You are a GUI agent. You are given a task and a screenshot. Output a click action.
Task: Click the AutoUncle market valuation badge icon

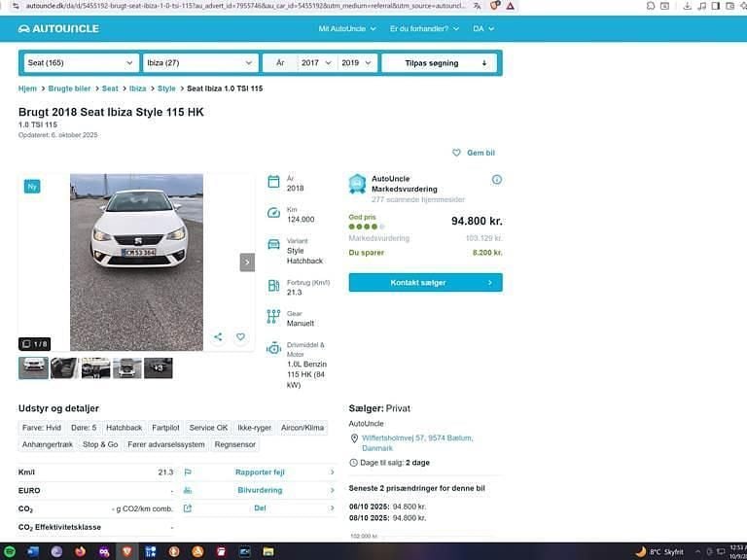click(357, 184)
